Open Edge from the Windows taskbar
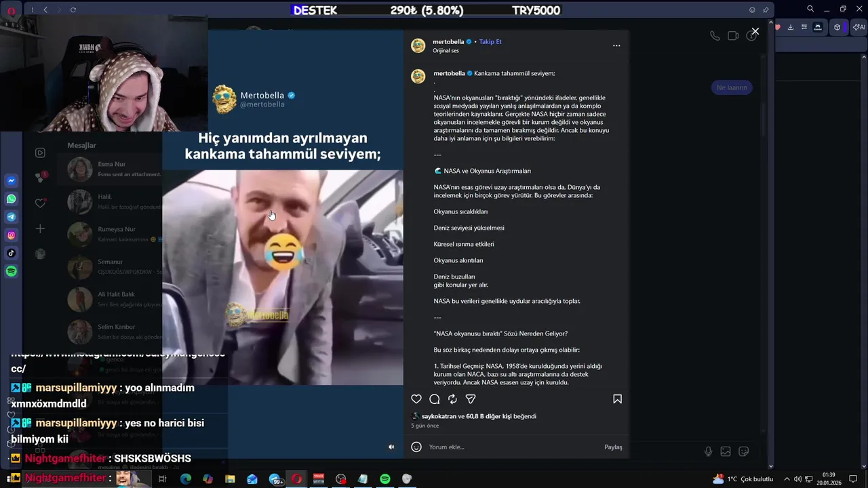The height and width of the screenshot is (488, 868). (x=186, y=479)
